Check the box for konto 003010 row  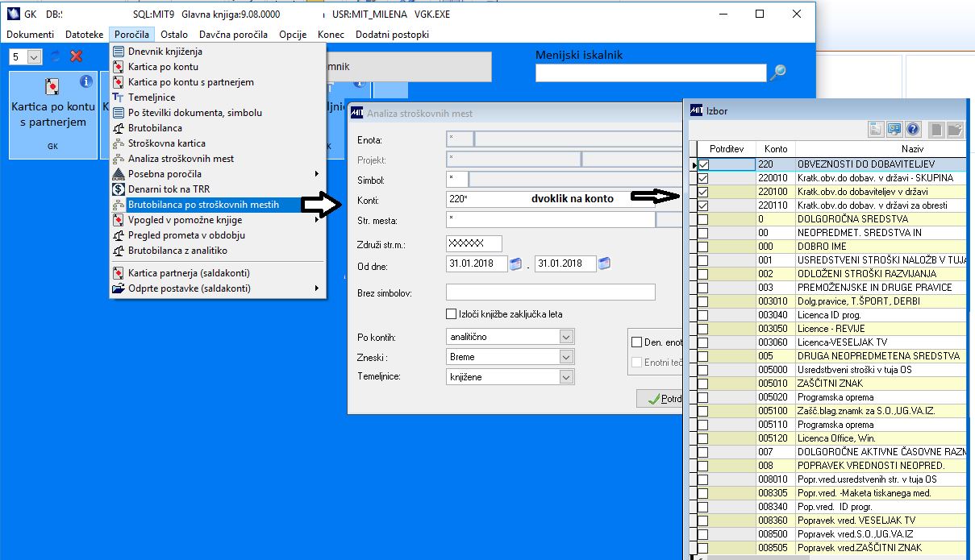(x=703, y=301)
